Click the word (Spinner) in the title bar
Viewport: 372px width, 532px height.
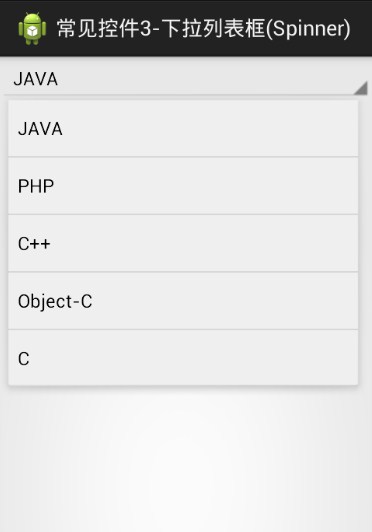[308, 29]
